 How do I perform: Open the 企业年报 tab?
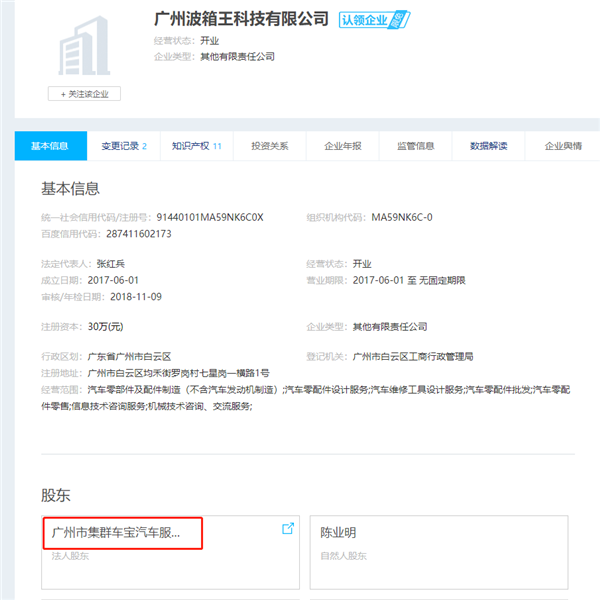click(343, 146)
